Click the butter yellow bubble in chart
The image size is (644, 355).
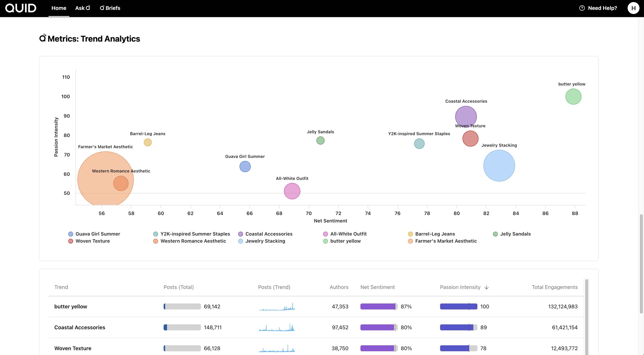[573, 96]
